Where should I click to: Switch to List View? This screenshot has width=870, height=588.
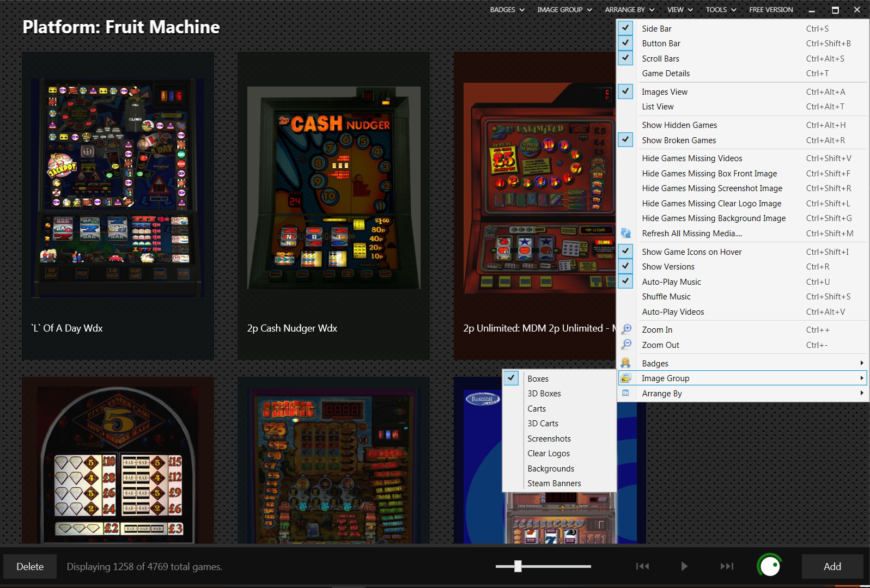pos(743,106)
